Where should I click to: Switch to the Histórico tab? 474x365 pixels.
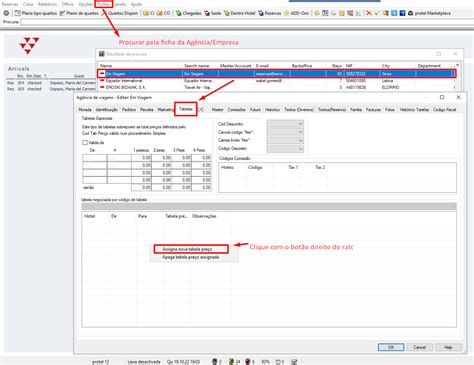(272, 109)
